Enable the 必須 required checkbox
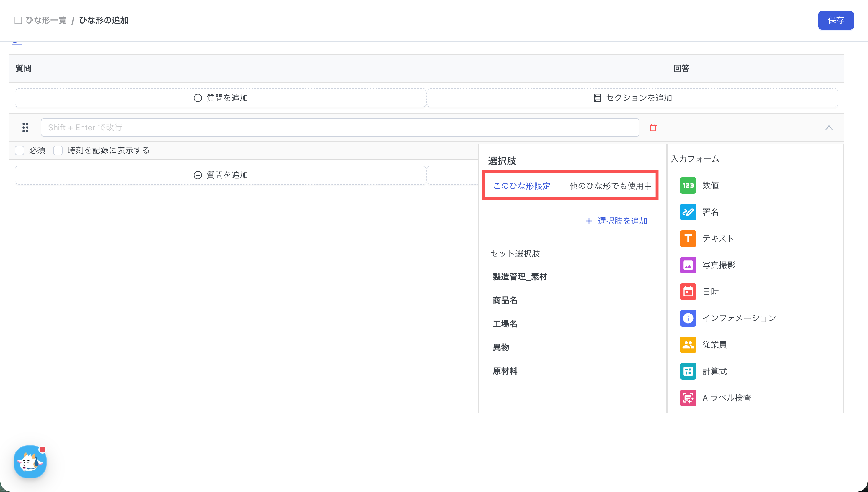Viewport: 868px width, 492px height. tap(19, 150)
